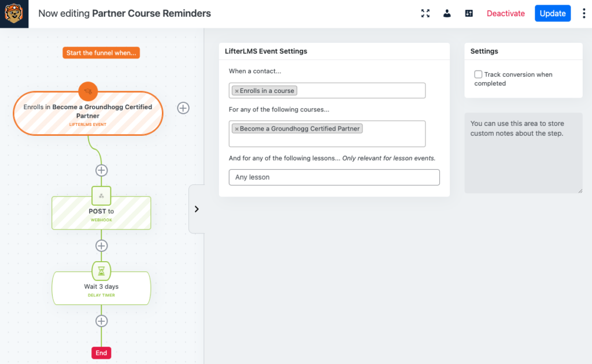The width and height of the screenshot is (592, 364).
Task: Add step with plus above End marker
Action: point(101,321)
